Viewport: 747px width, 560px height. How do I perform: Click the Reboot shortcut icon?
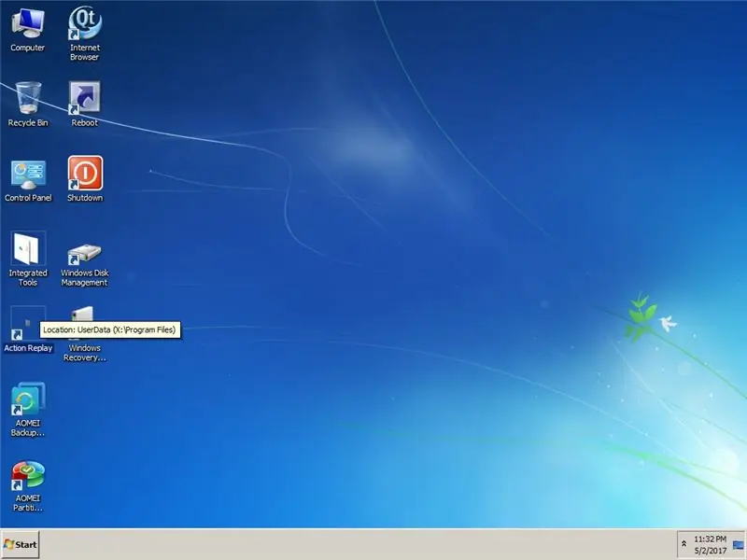pyautogui.click(x=84, y=98)
